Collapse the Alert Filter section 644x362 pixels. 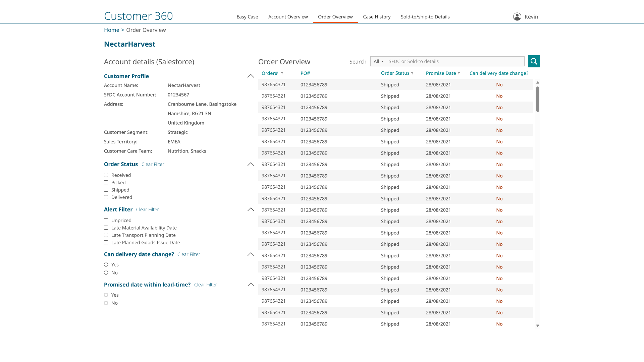click(x=251, y=209)
